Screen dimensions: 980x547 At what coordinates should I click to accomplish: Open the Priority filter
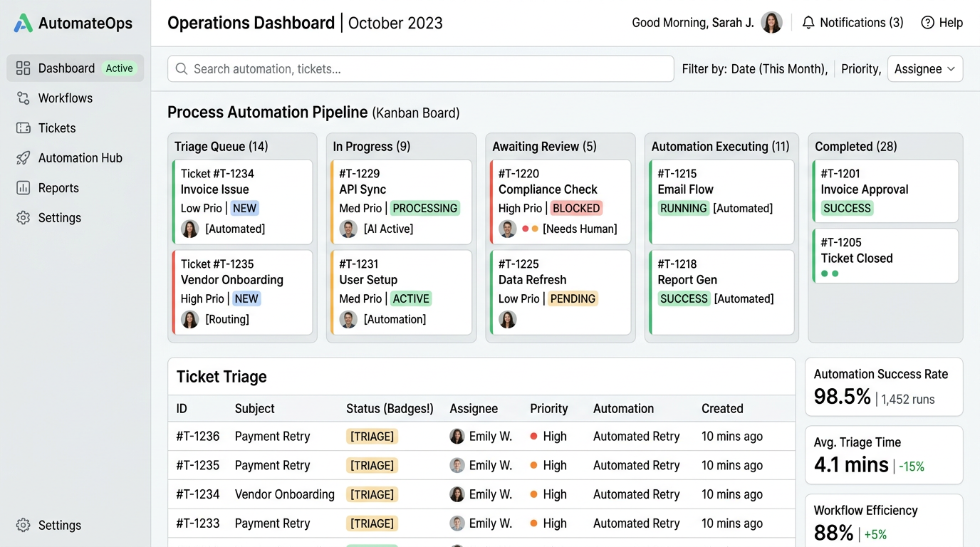(x=860, y=69)
